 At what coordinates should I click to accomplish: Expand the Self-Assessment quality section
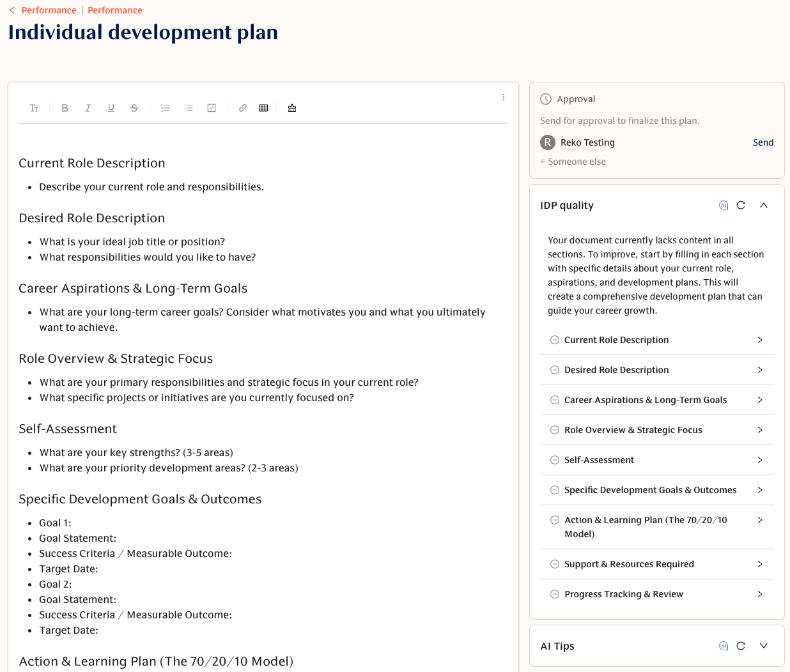pyautogui.click(x=760, y=460)
